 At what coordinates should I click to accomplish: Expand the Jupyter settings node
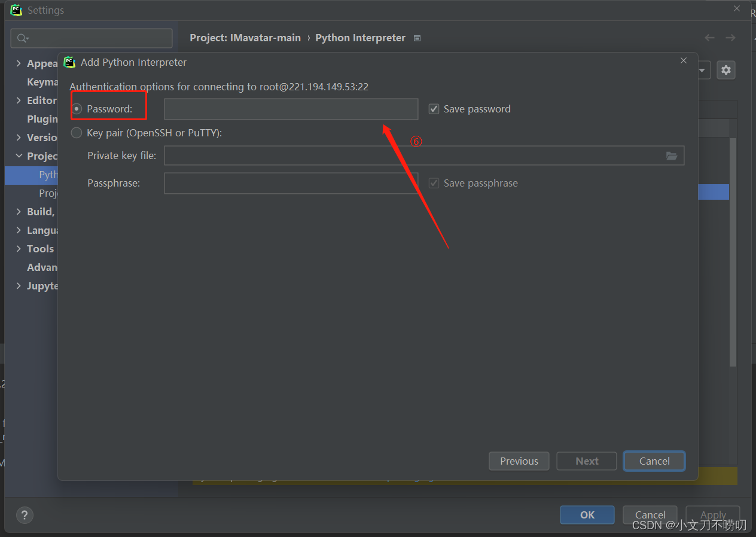[x=19, y=286]
